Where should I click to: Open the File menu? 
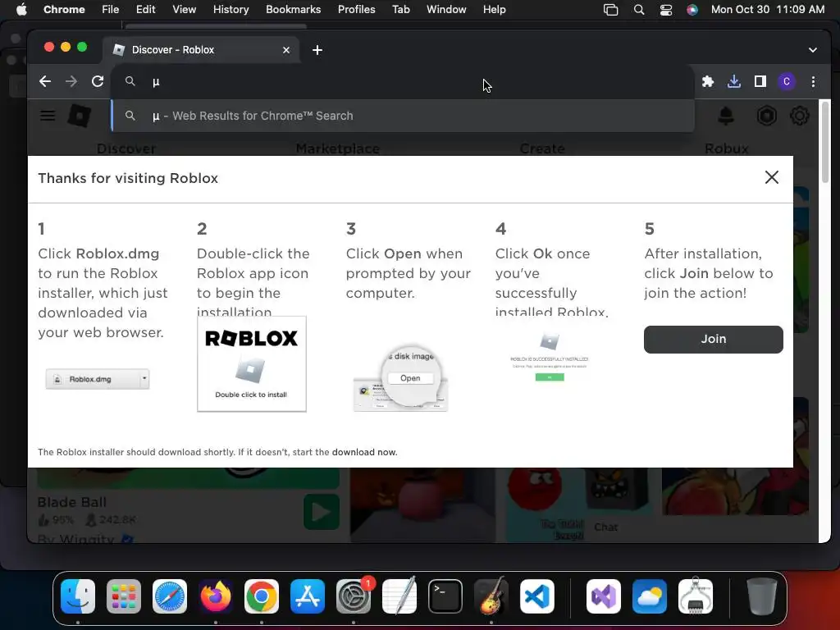tap(111, 10)
